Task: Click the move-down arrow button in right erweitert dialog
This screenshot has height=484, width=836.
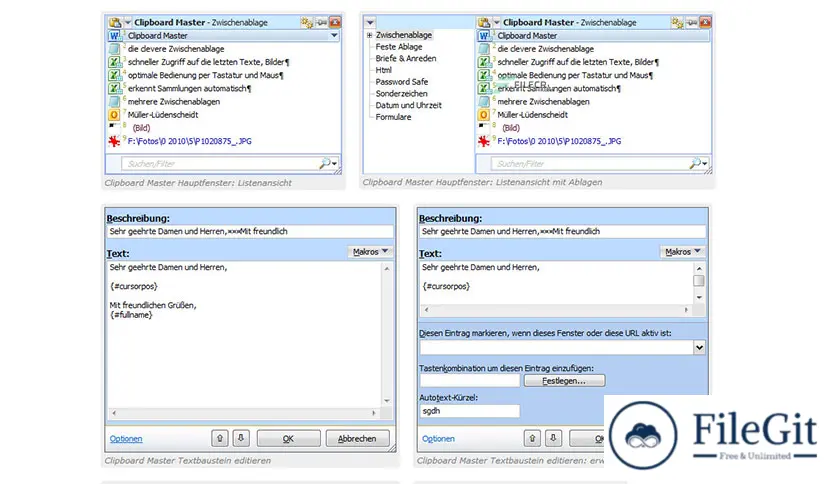Action: tap(553, 439)
